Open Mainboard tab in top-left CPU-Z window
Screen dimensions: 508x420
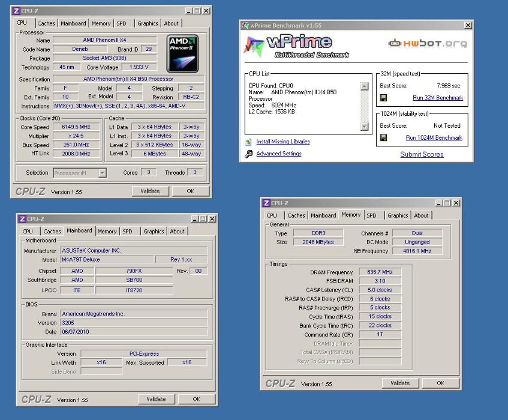click(73, 23)
